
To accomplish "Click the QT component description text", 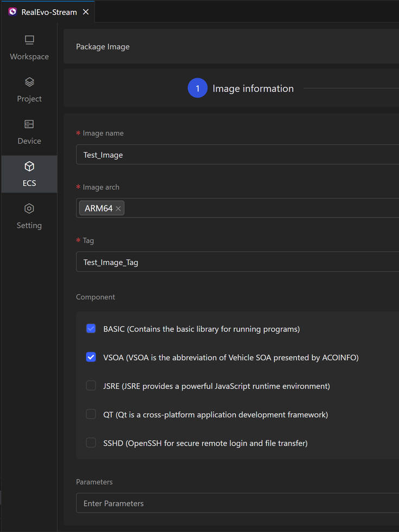I will [216, 414].
